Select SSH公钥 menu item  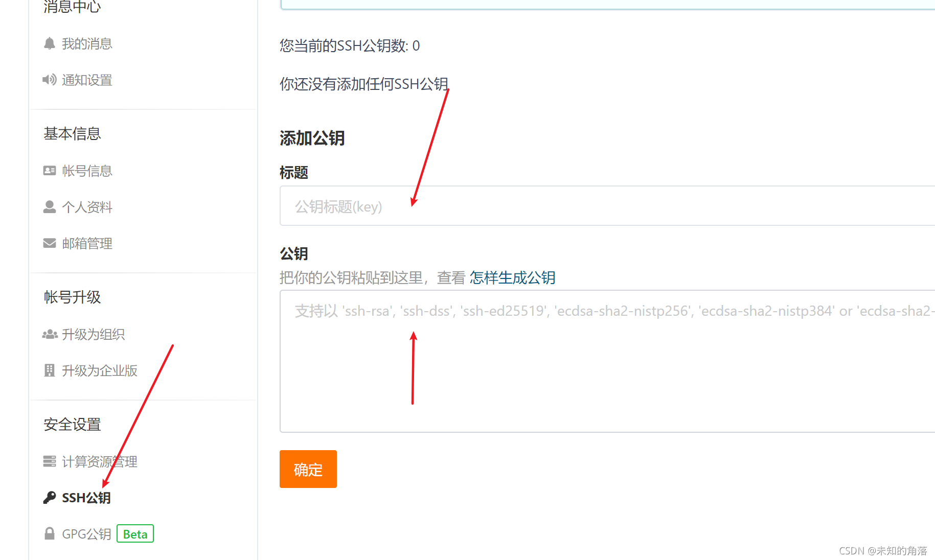[86, 498]
